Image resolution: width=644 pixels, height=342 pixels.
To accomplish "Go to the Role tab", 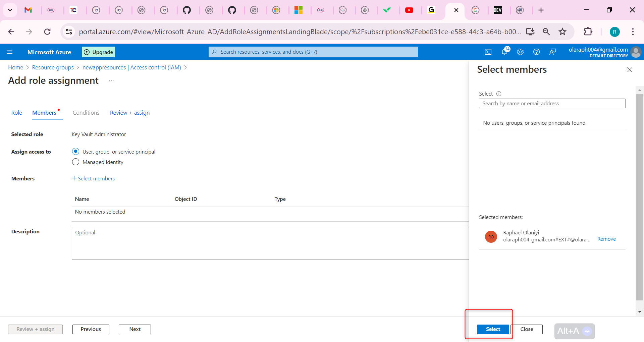I will pyautogui.click(x=17, y=113).
